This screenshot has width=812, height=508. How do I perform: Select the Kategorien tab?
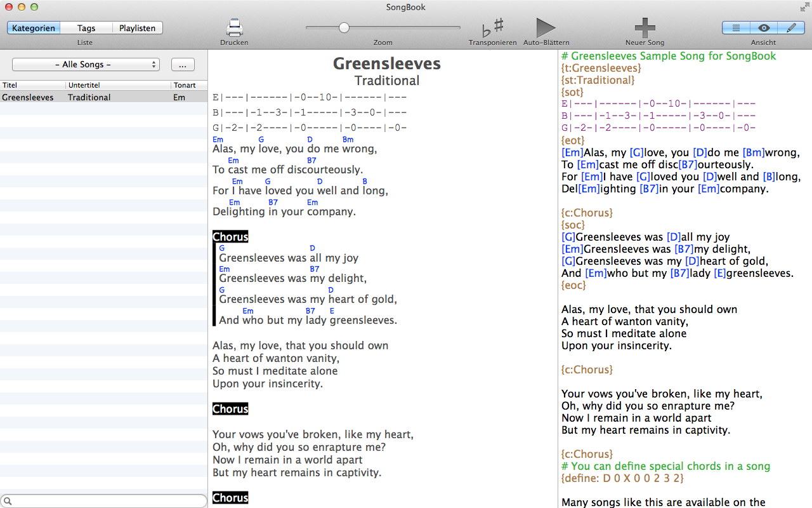(34, 28)
